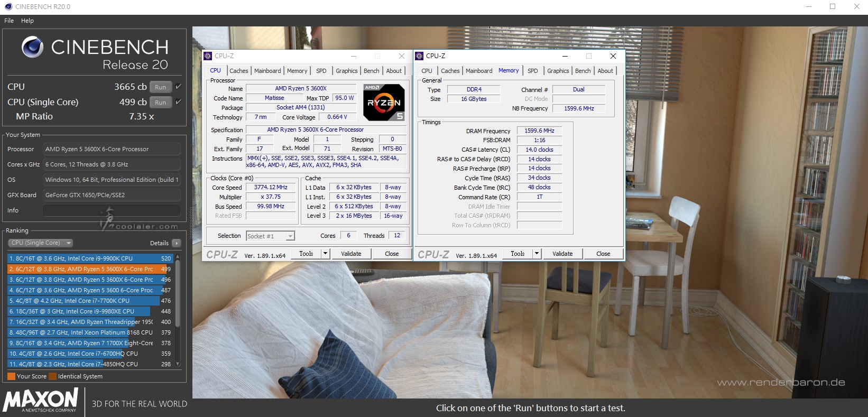Click the Details arrow button in Ranking
Image resolution: width=868 pixels, height=417 pixels.
(x=176, y=243)
